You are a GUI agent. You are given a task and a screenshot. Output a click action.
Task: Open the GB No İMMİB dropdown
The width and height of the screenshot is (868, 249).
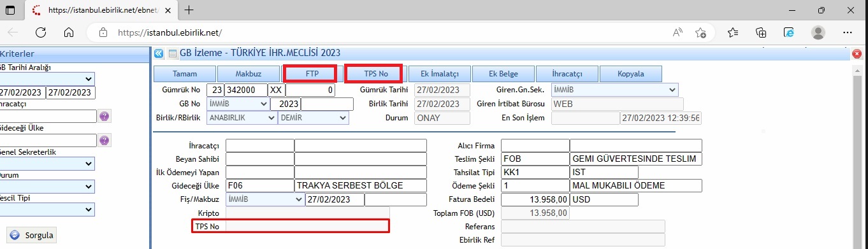click(238, 104)
